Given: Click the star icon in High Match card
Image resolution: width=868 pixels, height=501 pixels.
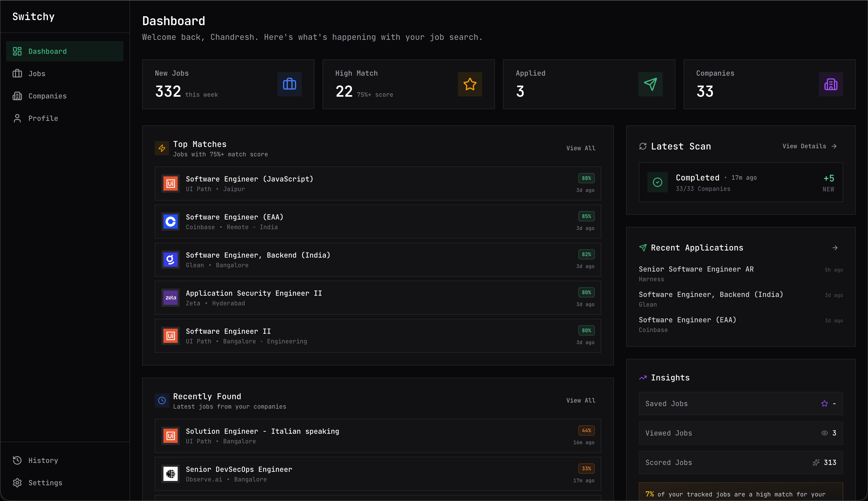Looking at the screenshot, I should coord(470,84).
